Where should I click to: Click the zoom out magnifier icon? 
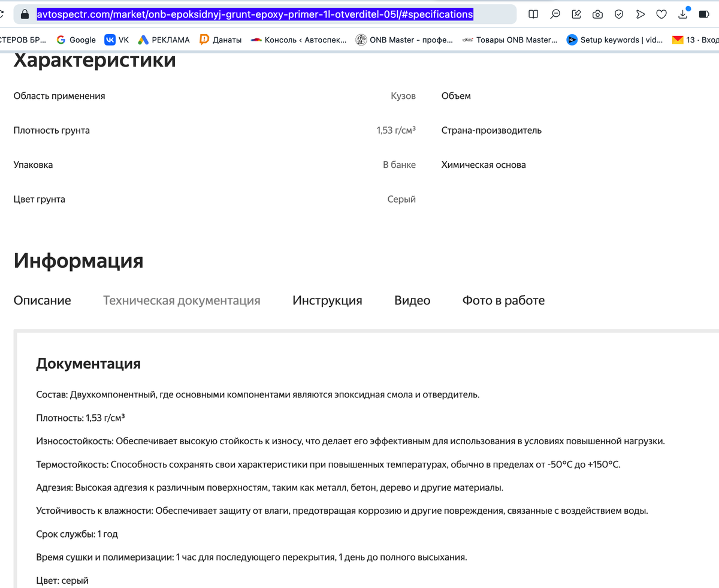(x=555, y=14)
